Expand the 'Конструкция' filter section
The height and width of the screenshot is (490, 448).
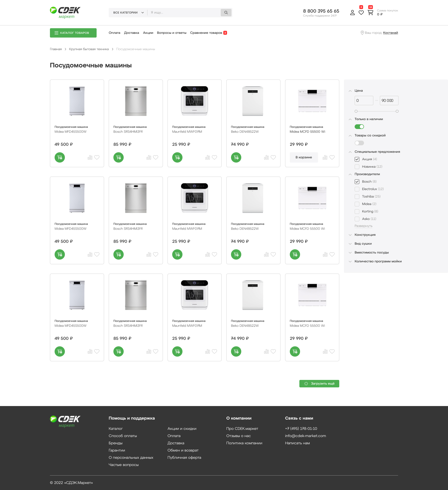pyautogui.click(x=365, y=235)
